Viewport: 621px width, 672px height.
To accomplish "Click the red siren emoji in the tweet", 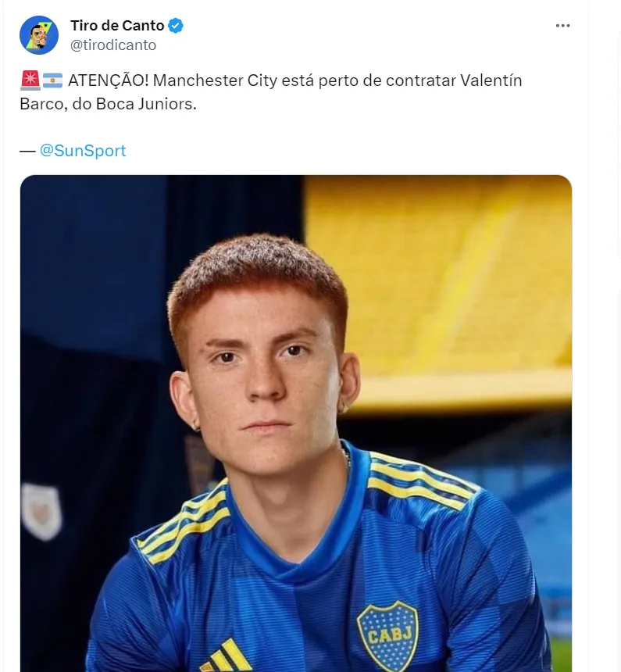I will (30, 80).
